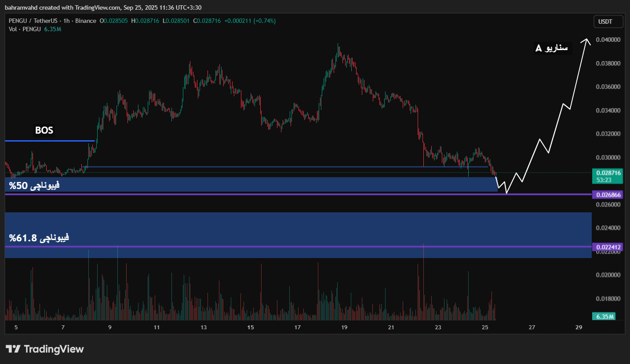The width and height of the screenshot is (630, 364).
Task: Select the فیبوناچی 61.8% text label
Action: pos(39,238)
